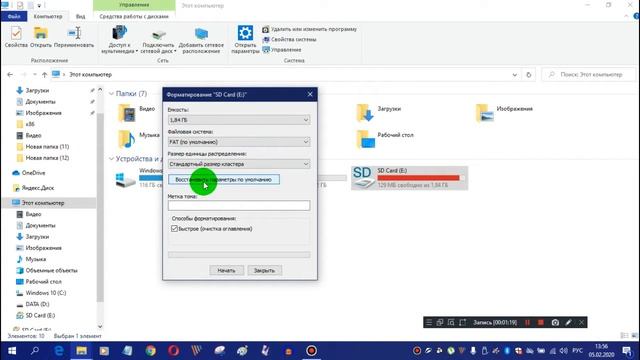
Task: Open 3D Objects (Объемные объекты) in the sidebar
Action: click(51, 271)
